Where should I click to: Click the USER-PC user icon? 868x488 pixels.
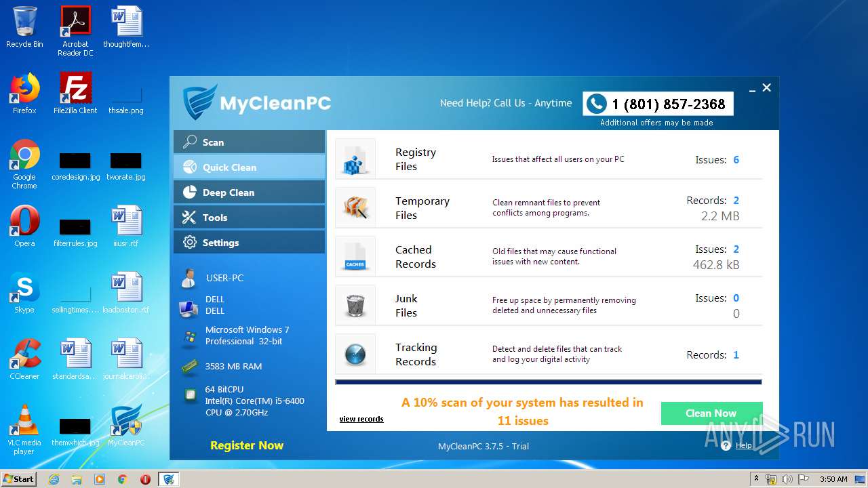[x=188, y=278]
